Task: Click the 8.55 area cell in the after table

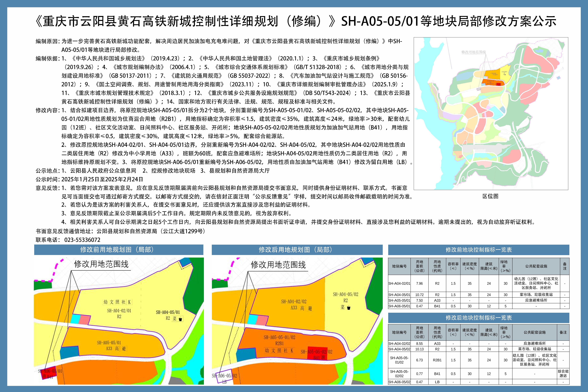Action: click(420, 344)
